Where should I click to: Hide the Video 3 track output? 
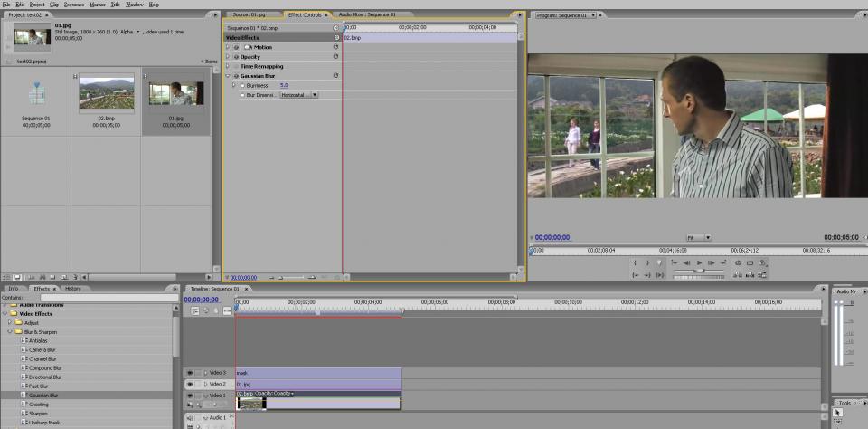pos(190,373)
